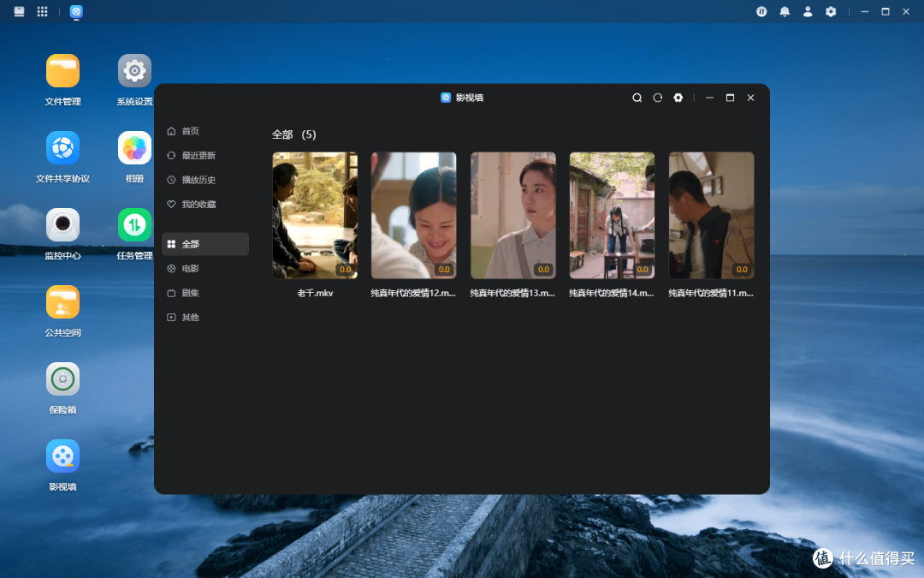
Task: Open the task status icon in top bar
Action: (761, 11)
